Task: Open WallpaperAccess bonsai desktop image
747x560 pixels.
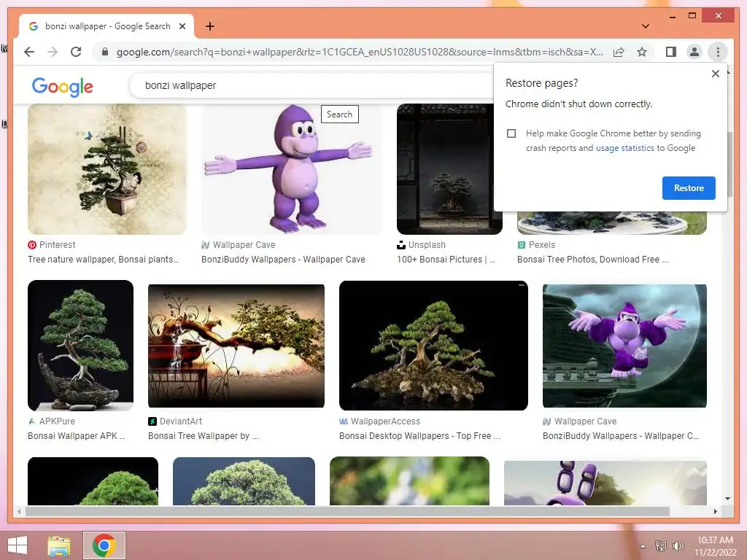Action: [433, 346]
